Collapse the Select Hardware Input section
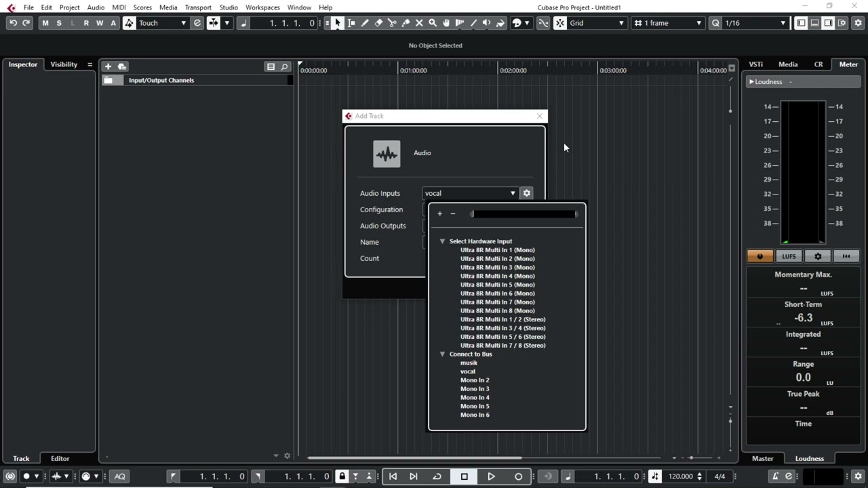This screenshot has height=488, width=868. click(x=442, y=241)
